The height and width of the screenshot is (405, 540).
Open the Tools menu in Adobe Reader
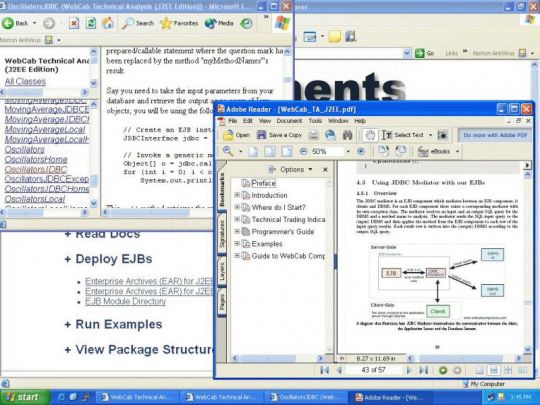[315, 121]
